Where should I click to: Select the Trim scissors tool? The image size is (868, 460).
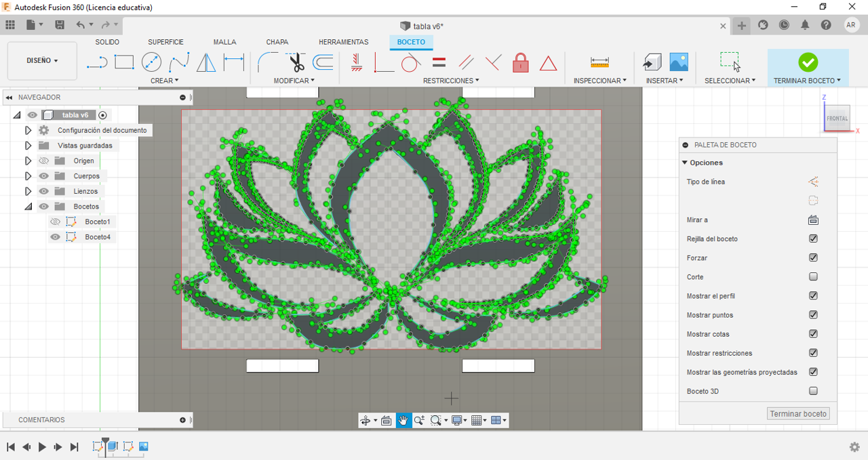pyautogui.click(x=296, y=63)
